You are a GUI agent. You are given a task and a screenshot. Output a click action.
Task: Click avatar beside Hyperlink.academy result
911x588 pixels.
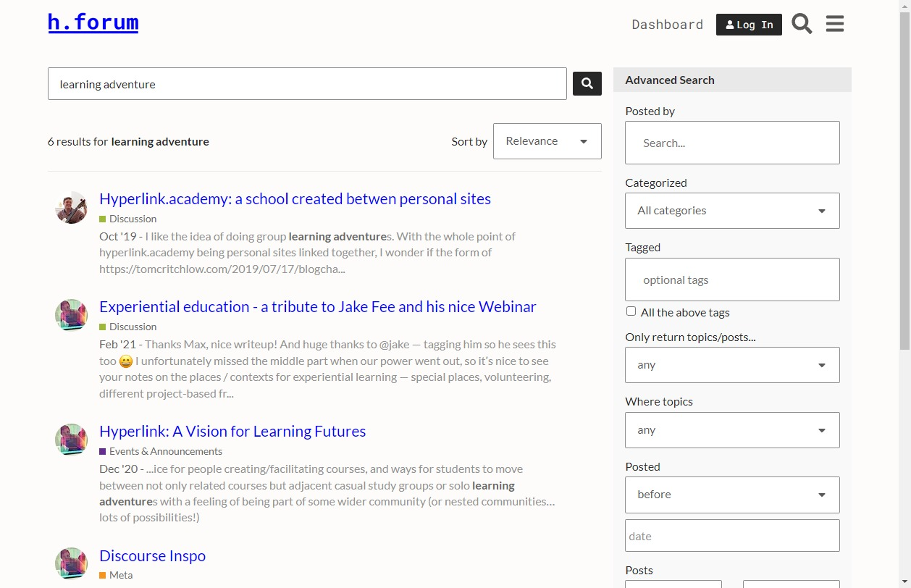tap(71, 208)
